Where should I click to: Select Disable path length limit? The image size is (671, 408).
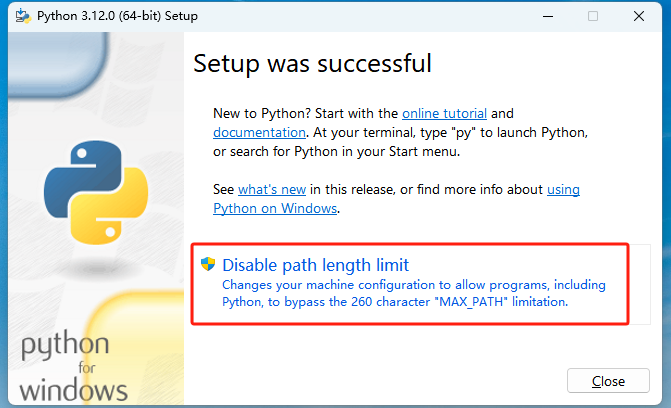coord(315,265)
